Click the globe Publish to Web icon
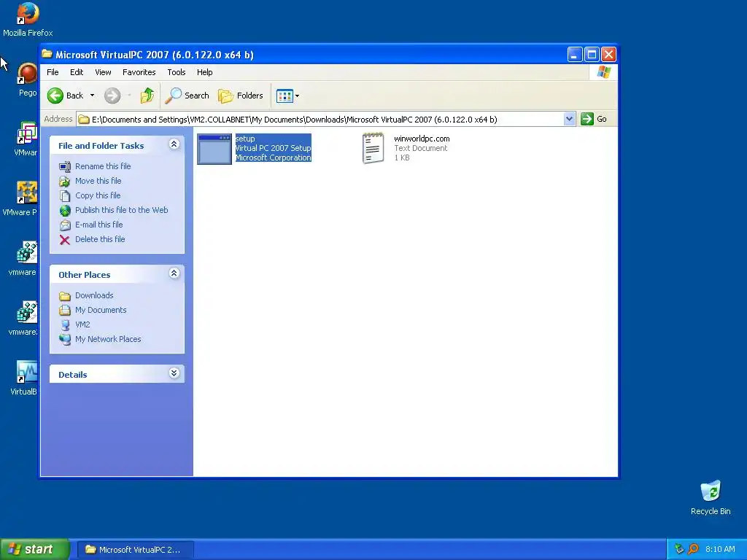Screen dimensions: 747x560 (65, 211)
